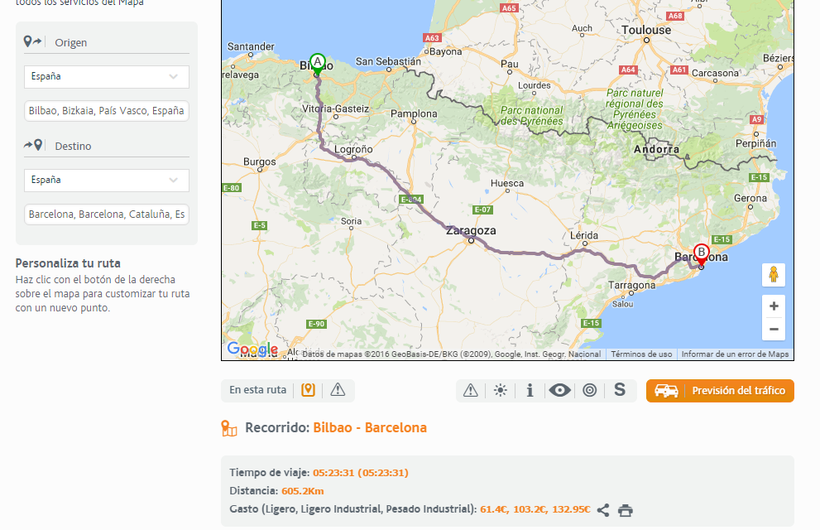Click the Andorra label on the map
Viewport: 820px width, 530px height.
click(x=656, y=149)
